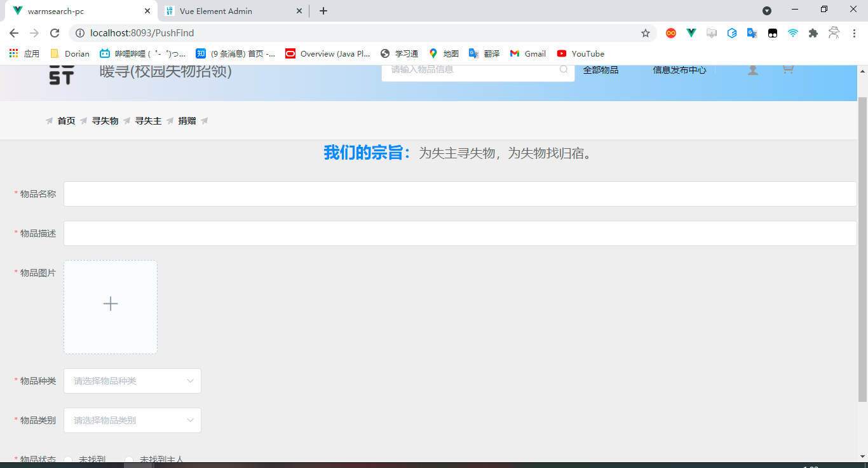Click the wifi-shaped extension icon
Viewport: 868px width, 468px height.
point(793,33)
